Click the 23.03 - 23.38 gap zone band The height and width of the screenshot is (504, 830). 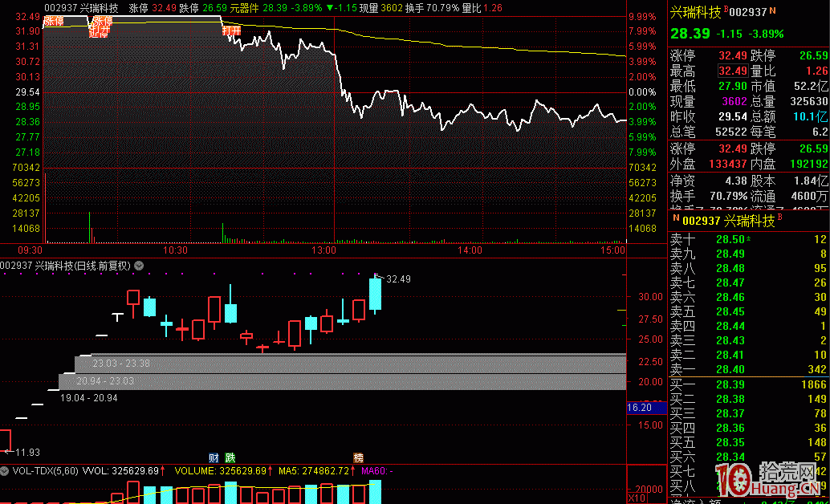[351, 364]
